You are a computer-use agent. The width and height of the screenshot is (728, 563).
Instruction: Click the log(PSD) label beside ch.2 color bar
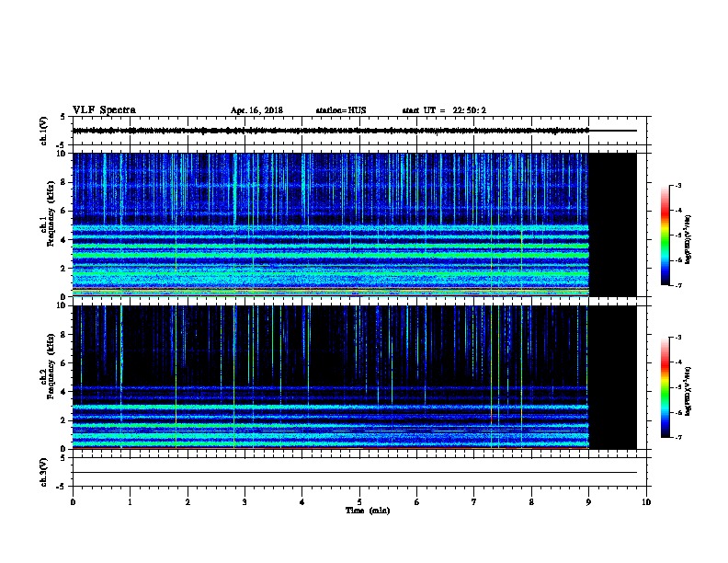pyautogui.click(x=688, y=391)
